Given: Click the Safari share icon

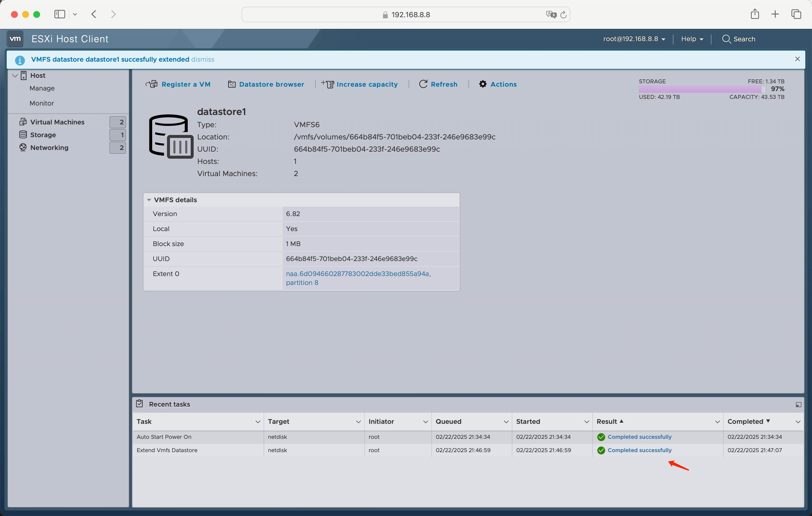Looking at the screenshot, I should coord(755,14).
